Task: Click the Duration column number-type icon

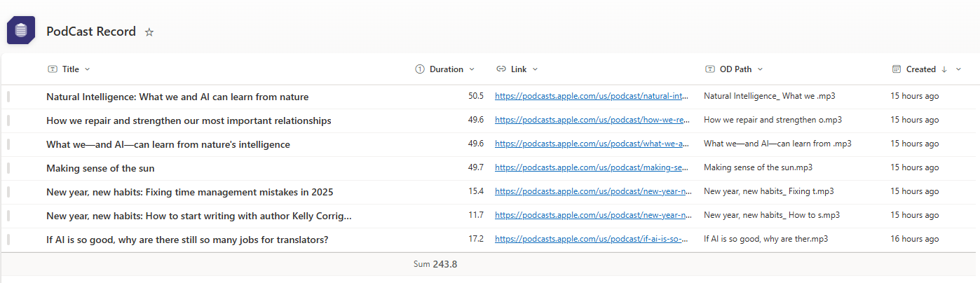Action: click(420, 69)
